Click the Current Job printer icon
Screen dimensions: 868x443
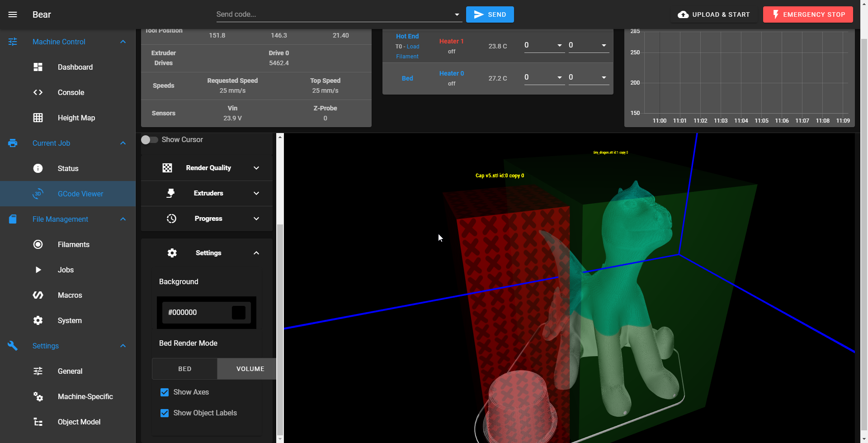pyautogui.click(x=13, y=143)
